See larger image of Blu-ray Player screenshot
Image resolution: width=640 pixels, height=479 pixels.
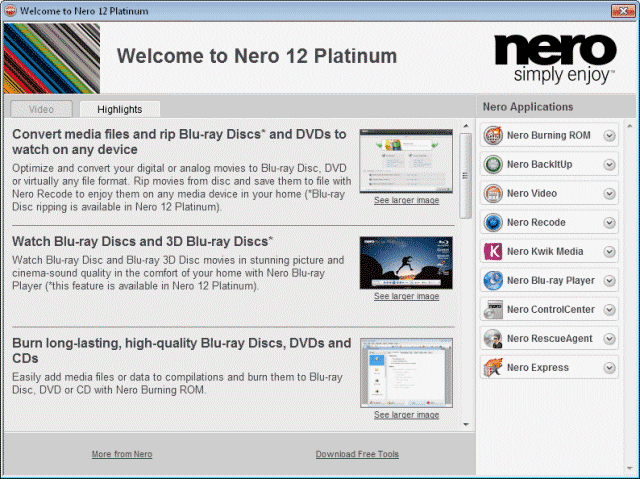pyautogui.click(x=407, y=296)
